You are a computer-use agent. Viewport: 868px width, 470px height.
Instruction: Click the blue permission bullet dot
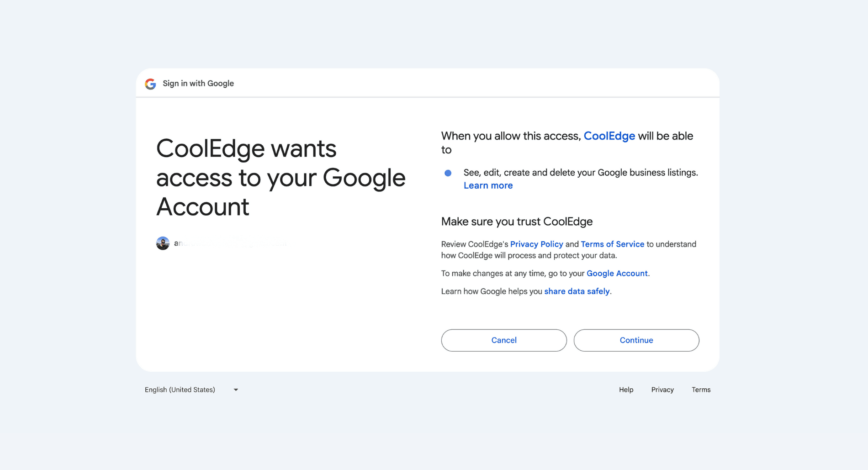coord(448,173)
